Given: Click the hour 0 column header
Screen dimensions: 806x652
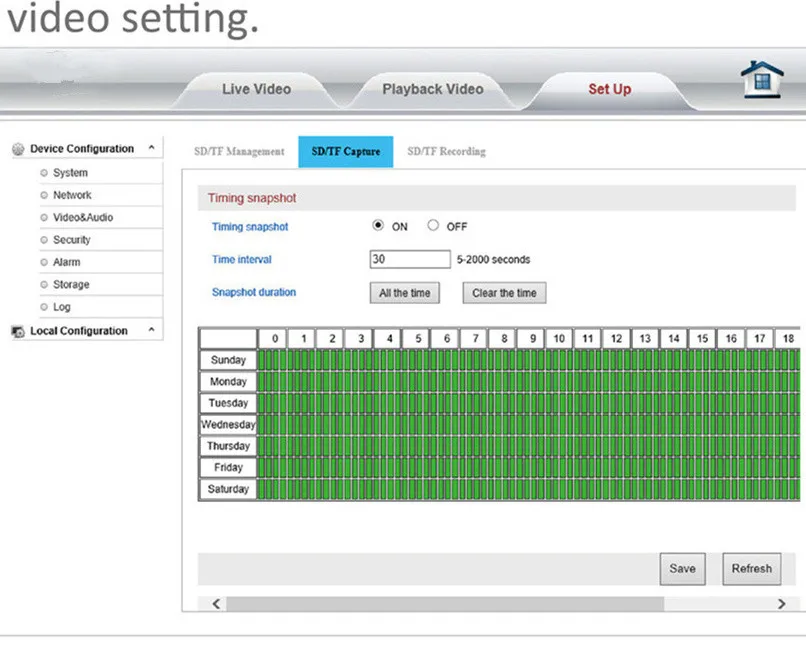Looking at the screenshot, I should pyautogui.click(x=273, y=338).
